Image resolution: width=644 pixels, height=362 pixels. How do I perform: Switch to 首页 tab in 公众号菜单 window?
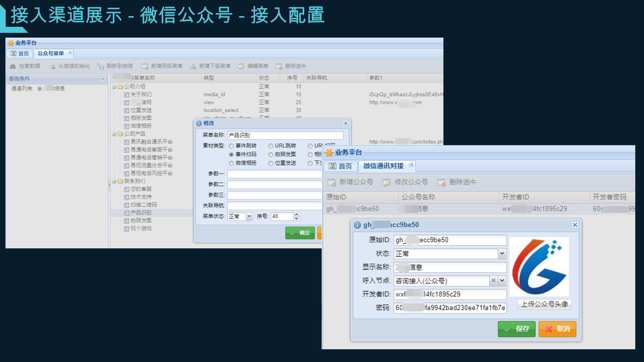(20, 54)
